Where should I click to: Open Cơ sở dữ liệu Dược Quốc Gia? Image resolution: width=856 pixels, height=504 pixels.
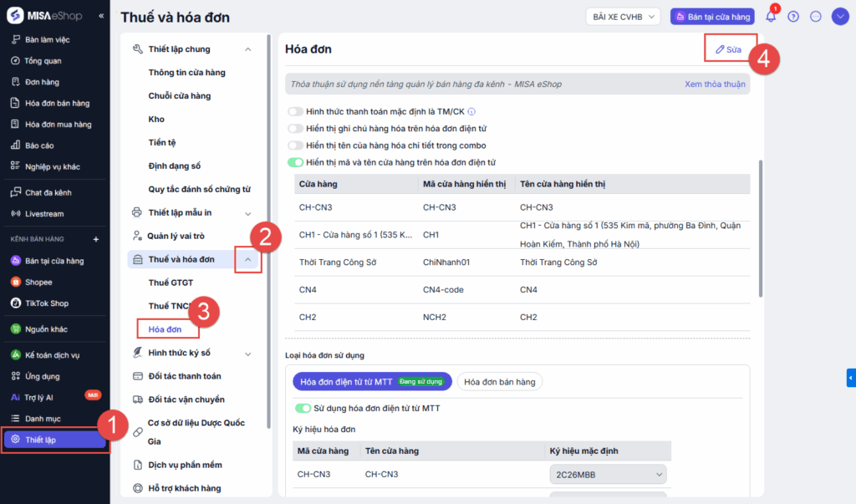pos(196,432)
